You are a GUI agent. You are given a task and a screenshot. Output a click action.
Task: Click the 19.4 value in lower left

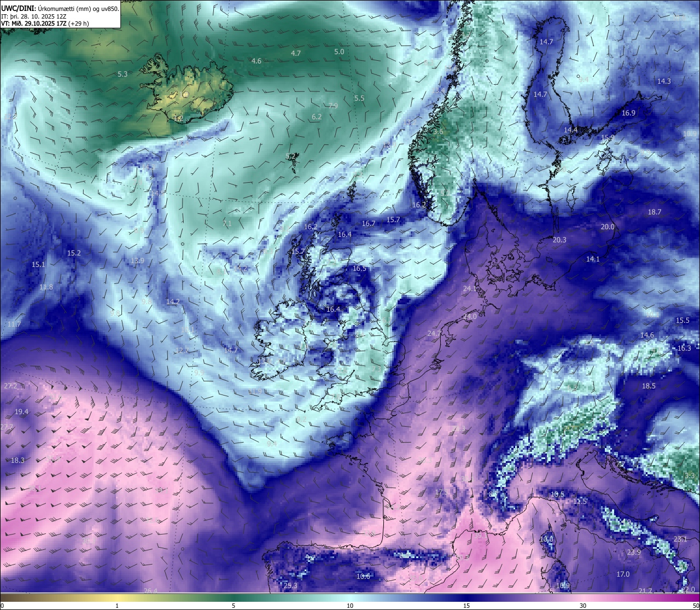21,412
